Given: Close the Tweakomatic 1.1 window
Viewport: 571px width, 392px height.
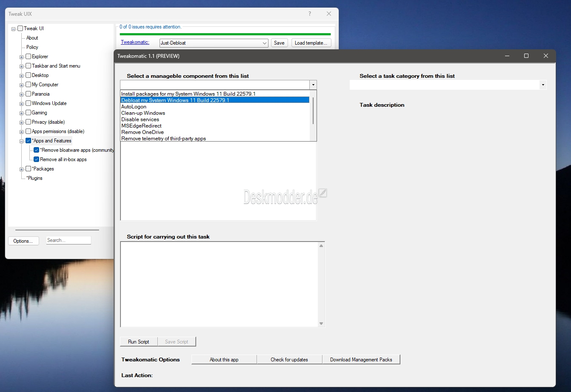Looking at the screenshot, I should tap(546, 56).
